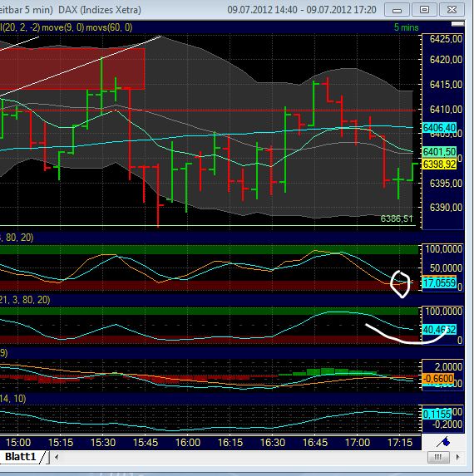Click the '09.07.2012 14:40 - 09.07.2012 17:20' date range
474x476 pixels.
click(302, 10)
